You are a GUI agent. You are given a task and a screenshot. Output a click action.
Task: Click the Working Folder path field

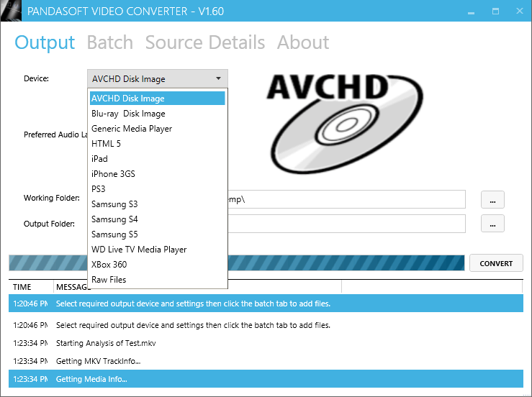tap(346, 199)
